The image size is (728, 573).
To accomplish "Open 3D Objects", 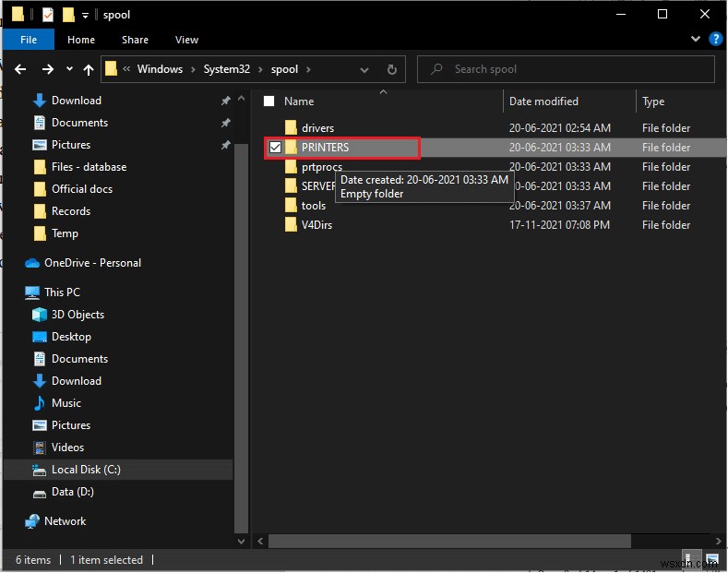I will [78, 315].
